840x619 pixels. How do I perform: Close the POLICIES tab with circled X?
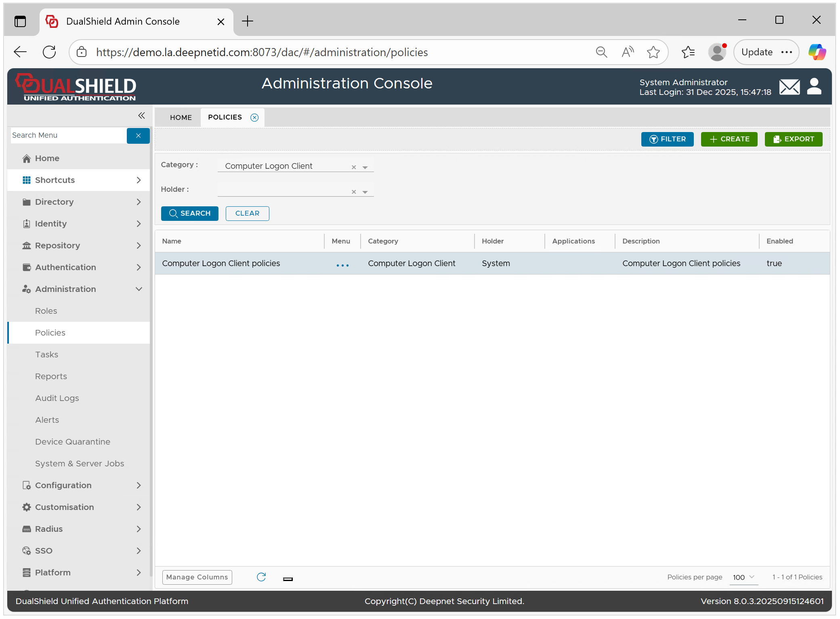point(254,118)
